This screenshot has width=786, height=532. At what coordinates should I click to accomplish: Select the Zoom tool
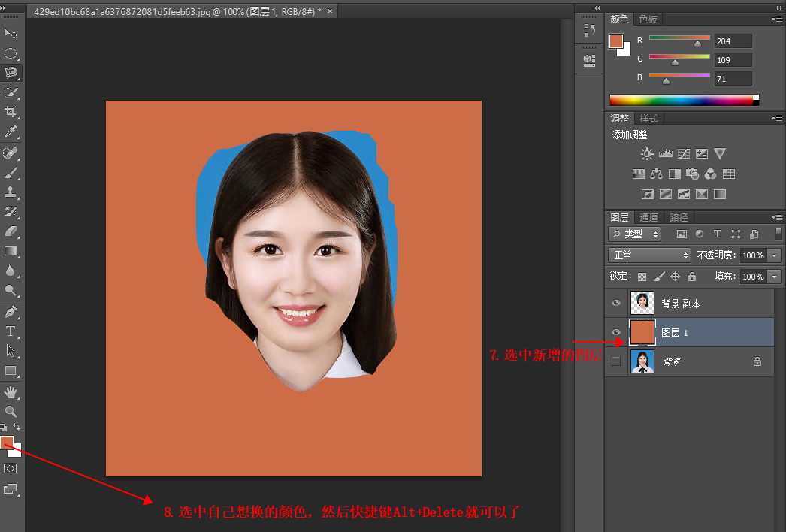pos(11,411)
